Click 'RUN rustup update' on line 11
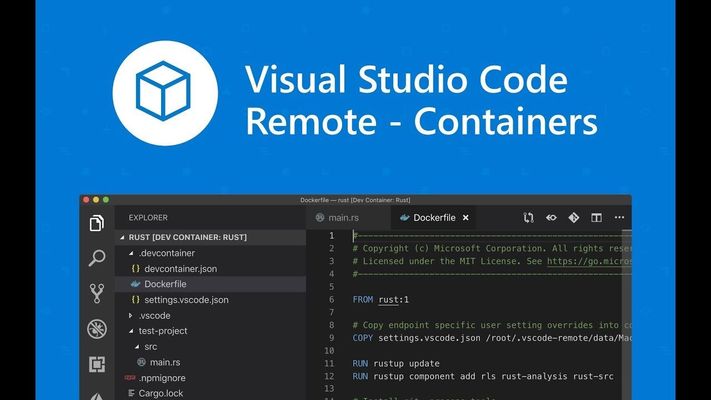This screenshot has width=711, height=400. (396, 363)
